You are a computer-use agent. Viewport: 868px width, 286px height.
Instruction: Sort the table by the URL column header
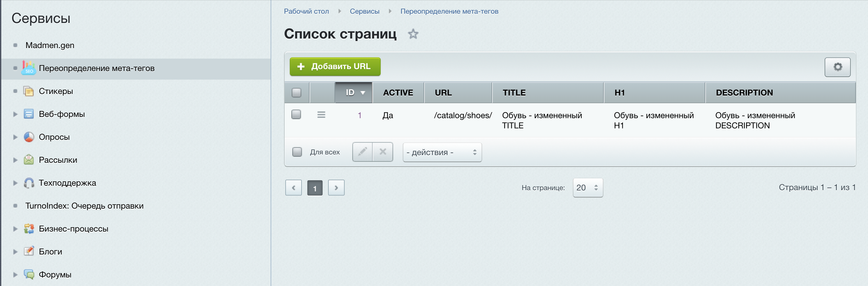coord(443,93)
